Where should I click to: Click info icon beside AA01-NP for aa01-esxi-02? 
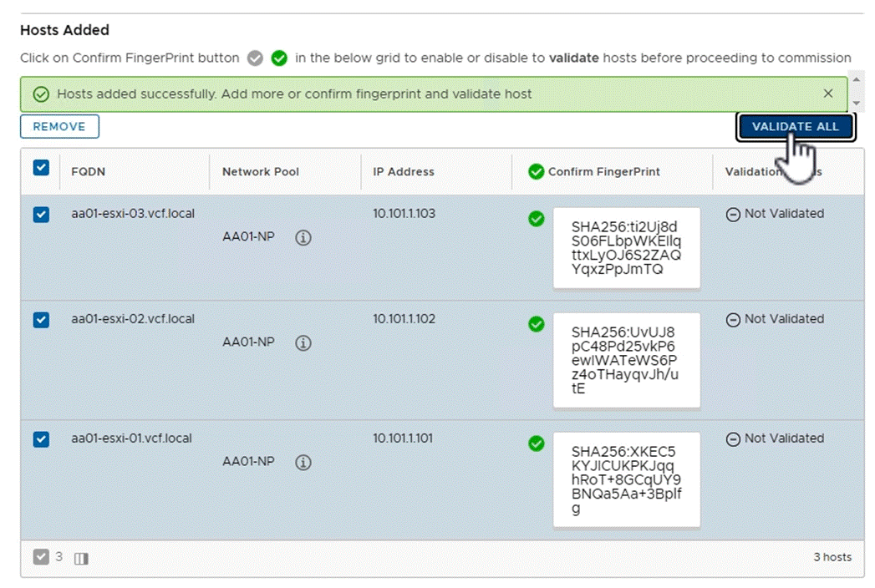303,343
